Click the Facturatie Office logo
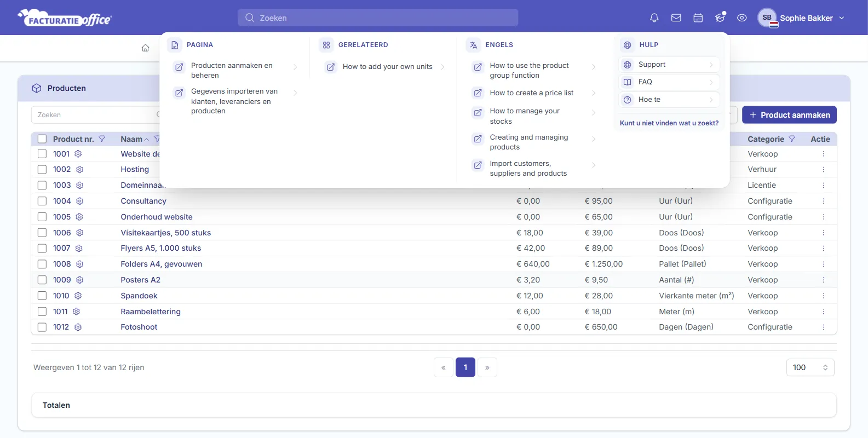 [65, 18]
